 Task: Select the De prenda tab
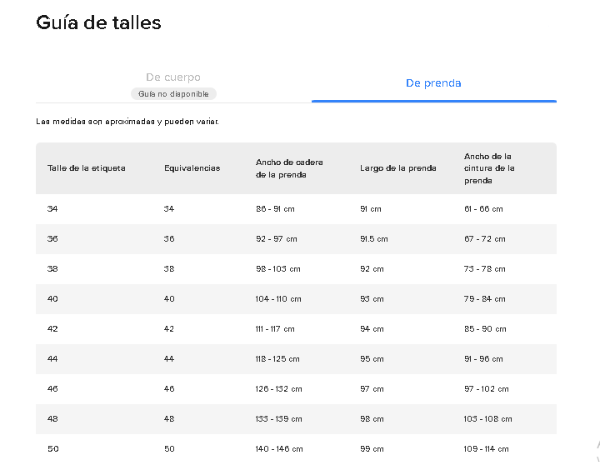[x=433, y=83]
